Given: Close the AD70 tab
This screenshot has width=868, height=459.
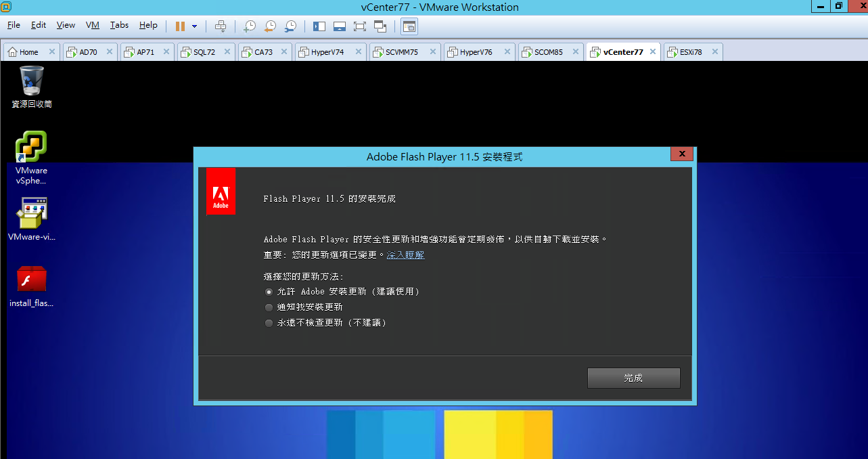Looking at the screenshot, I should point(110,52).
